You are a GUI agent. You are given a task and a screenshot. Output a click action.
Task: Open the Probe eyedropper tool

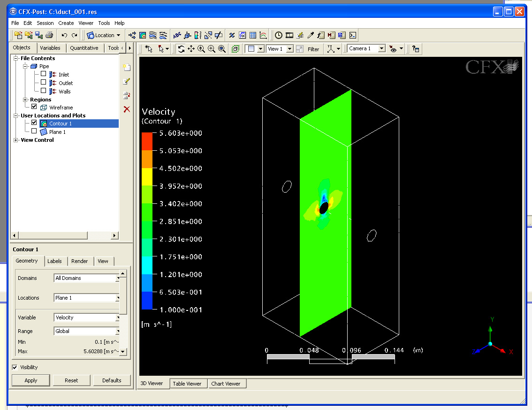click(311, 35)
